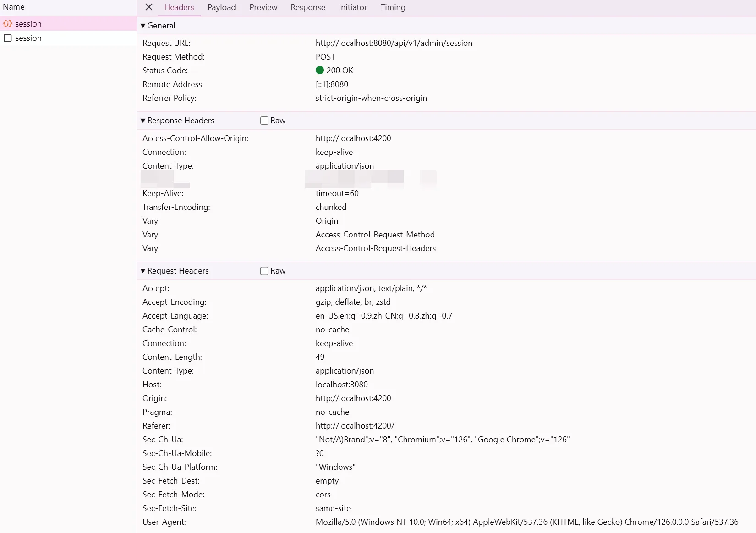Click the green status code indicator dot
The image size is (756, 533).
pos(320,70)
